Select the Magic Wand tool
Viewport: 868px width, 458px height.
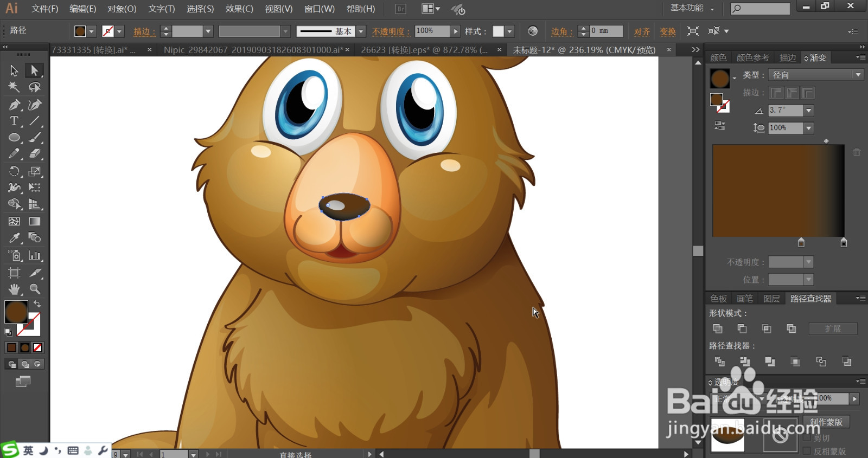14,87
